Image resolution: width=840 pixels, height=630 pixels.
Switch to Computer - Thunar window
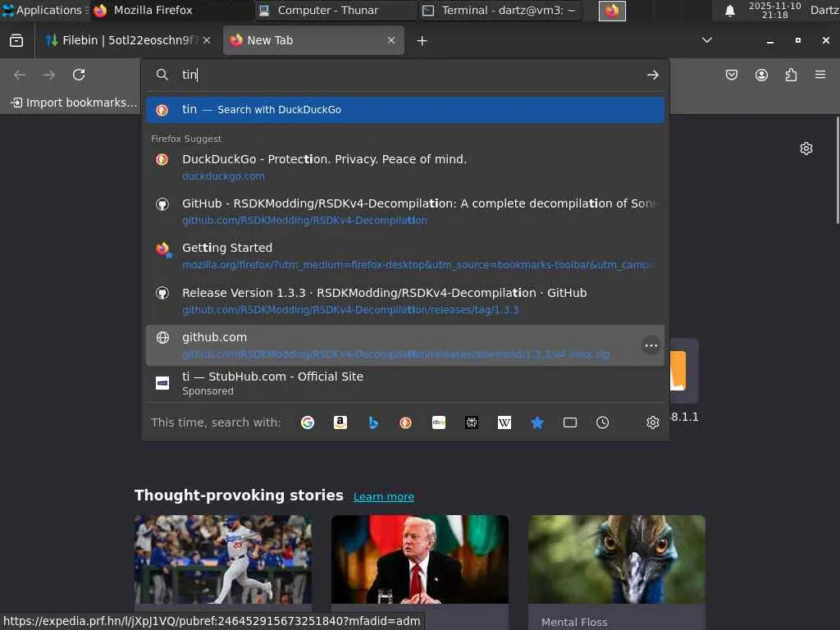pyautogui.click(x=335, y=10)
